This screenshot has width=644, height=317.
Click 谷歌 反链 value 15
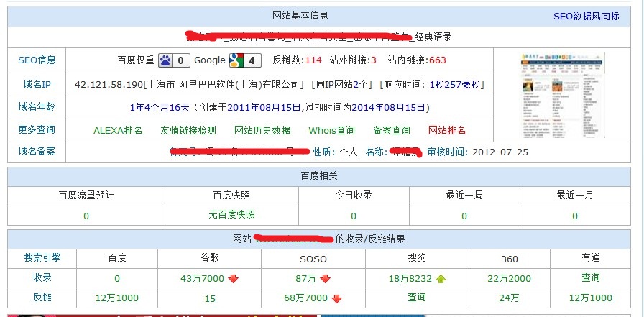(x=210, y=299)
